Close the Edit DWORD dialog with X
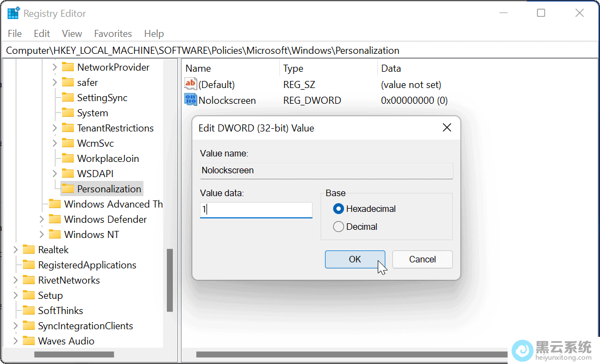 (x=447, y=128)
